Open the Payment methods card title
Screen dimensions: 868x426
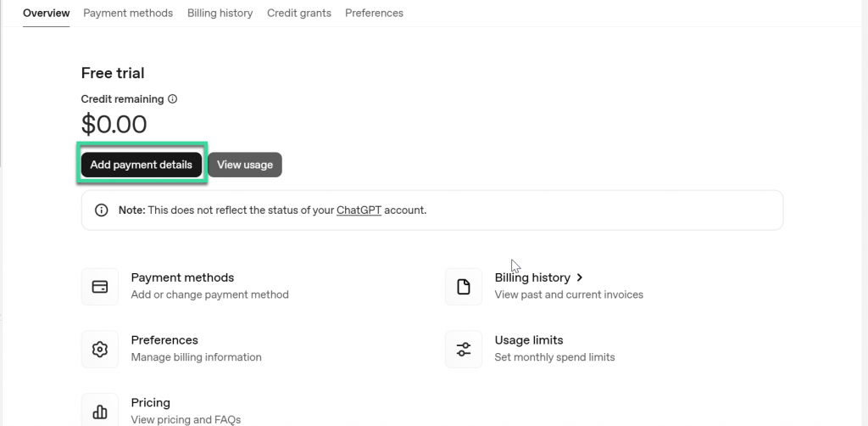point(182,277)
